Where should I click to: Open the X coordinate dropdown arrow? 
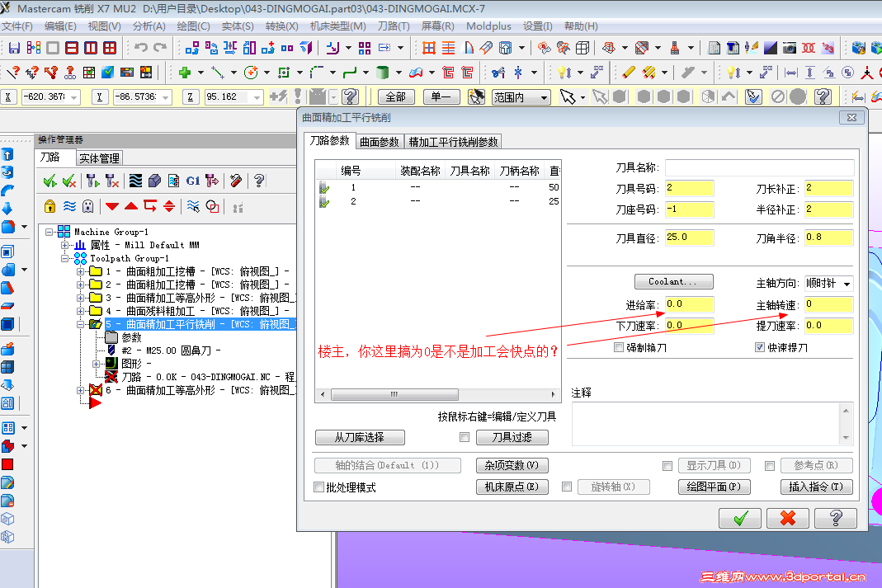pos(73,97)
